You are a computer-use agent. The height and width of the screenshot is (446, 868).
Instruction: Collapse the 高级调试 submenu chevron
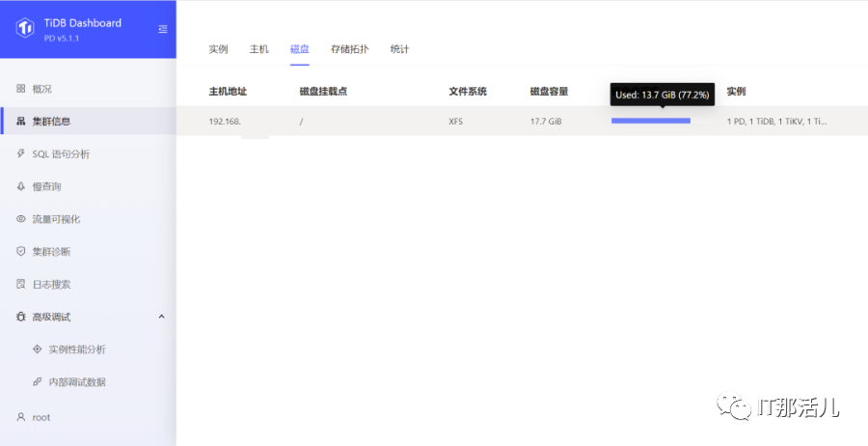[x=162, y=317]
